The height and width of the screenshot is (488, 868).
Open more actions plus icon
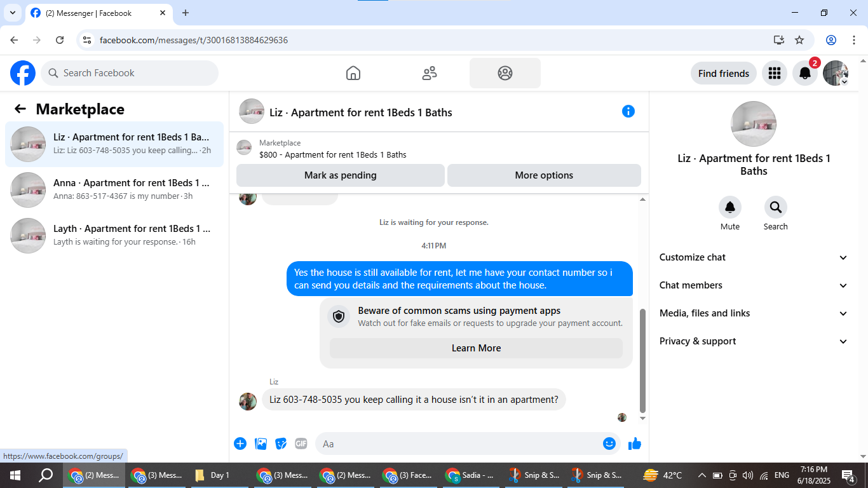coord(240,444)
